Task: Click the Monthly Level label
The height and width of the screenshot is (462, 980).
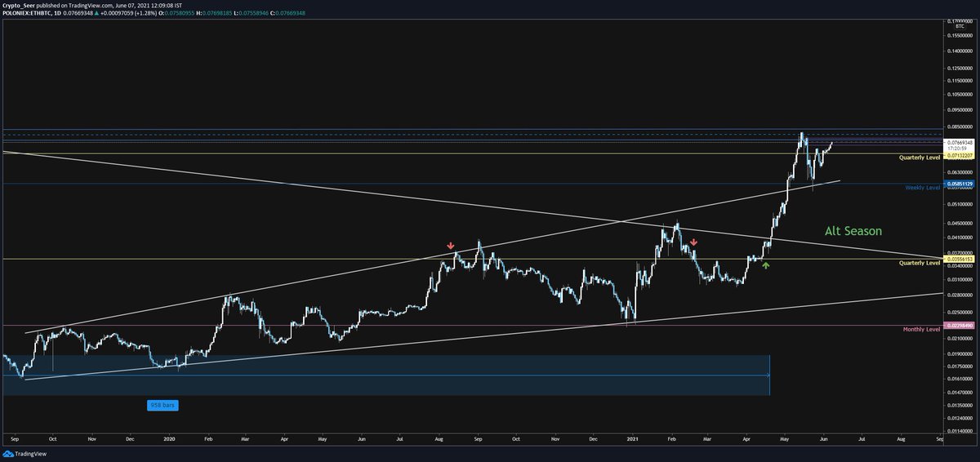Action: (922, 329)
